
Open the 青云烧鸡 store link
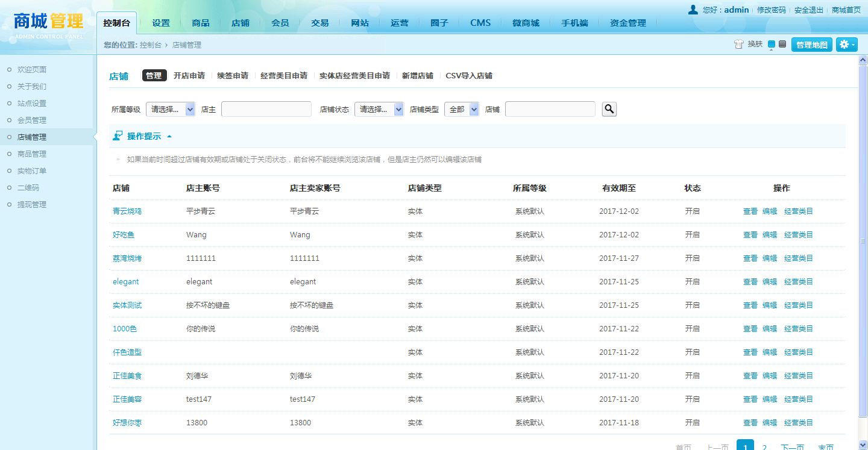click(127, 211)
